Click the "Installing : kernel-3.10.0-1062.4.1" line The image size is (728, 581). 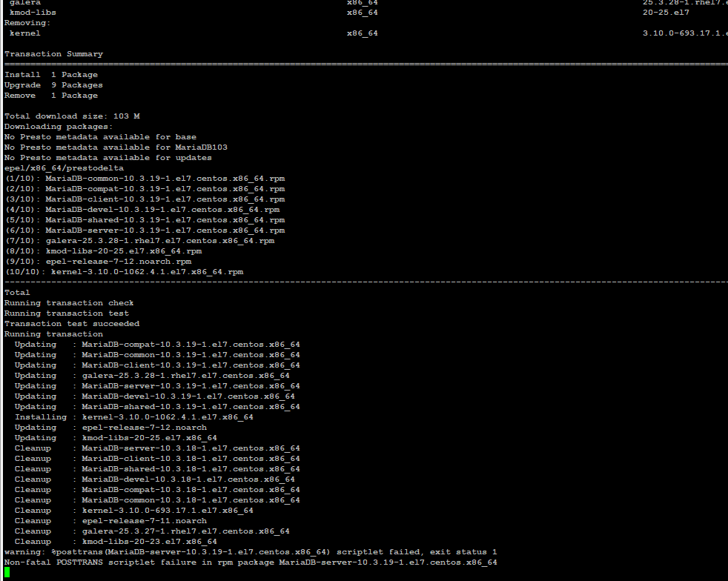133,417
